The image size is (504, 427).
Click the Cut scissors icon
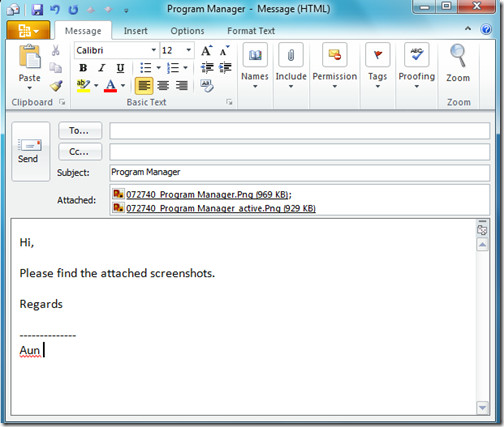click(x=56, y=50)
